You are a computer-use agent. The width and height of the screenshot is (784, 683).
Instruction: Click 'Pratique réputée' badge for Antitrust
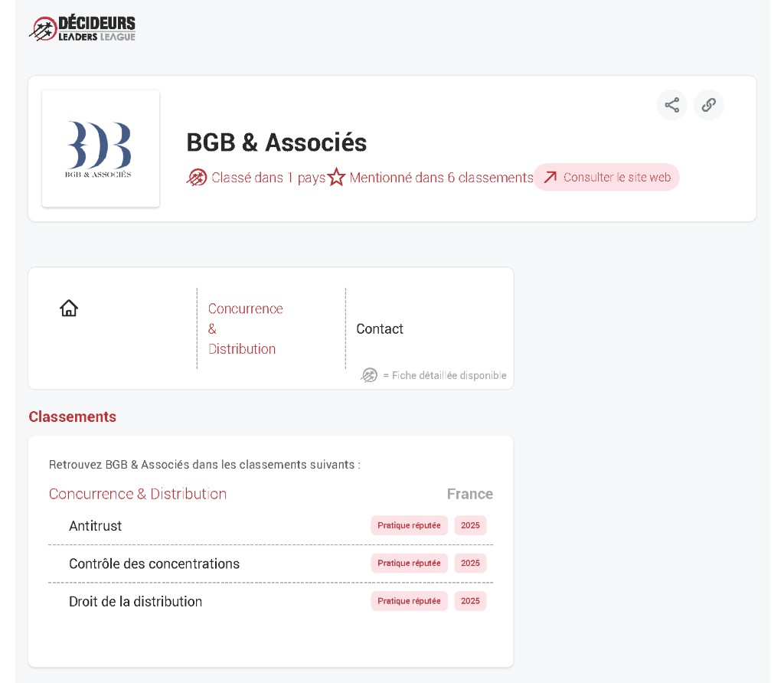tap(409, 525)
